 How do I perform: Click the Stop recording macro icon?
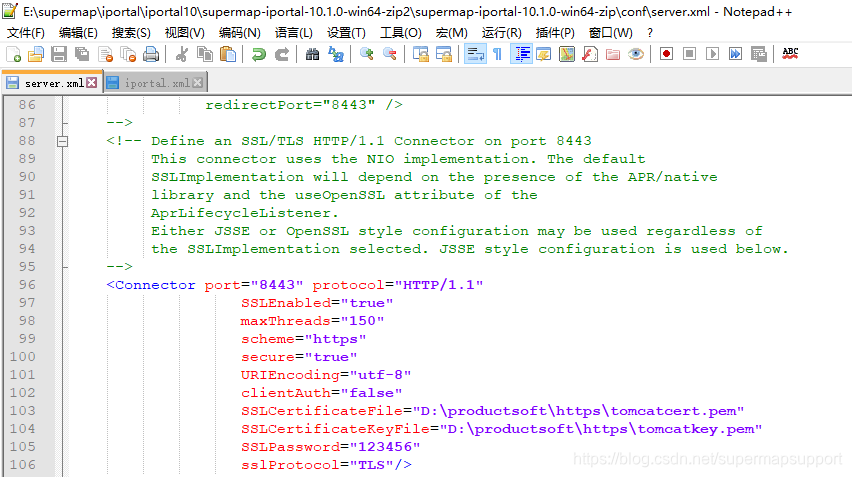tap(690, 54)
